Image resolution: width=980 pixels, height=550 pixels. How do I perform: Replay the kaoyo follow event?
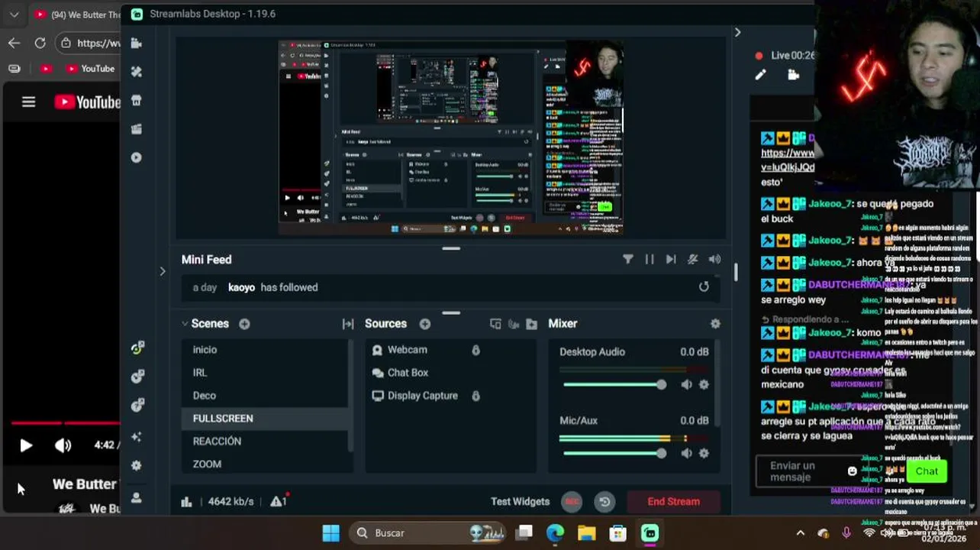704,286
